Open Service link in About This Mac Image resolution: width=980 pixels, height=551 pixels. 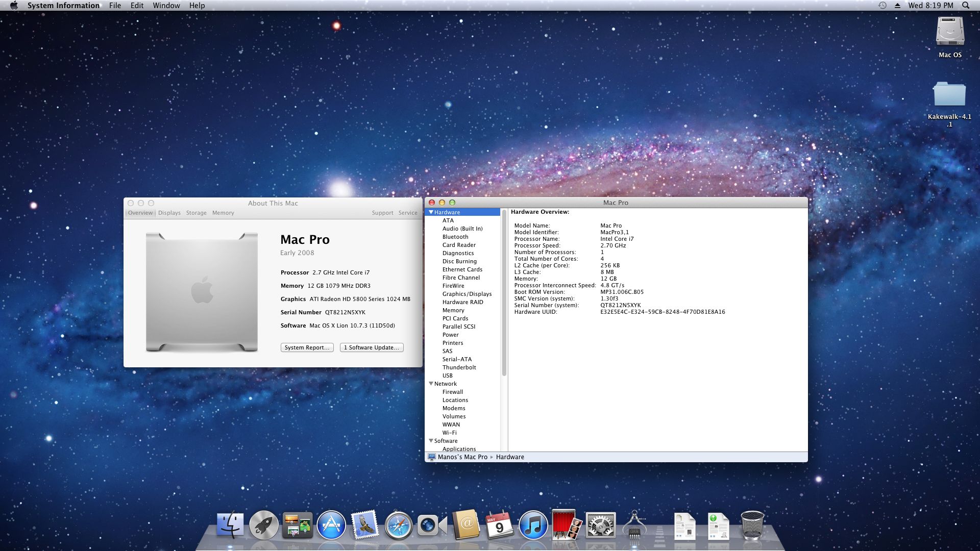coord(408,213)
